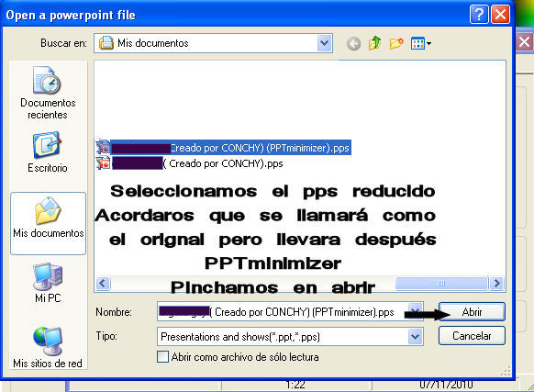Enable Abrir como archivo de sólo lectura

162,357
